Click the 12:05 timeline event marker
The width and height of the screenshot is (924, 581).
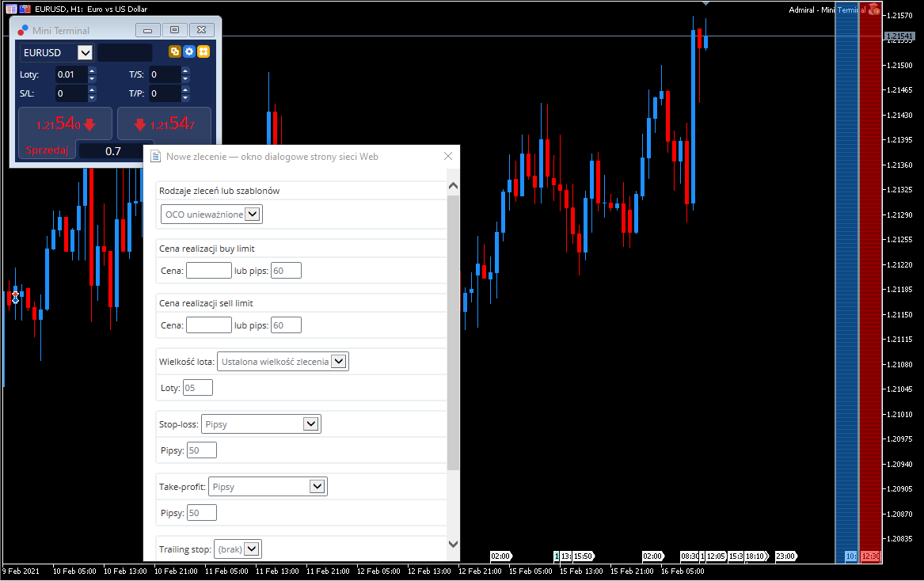[716, 556]
